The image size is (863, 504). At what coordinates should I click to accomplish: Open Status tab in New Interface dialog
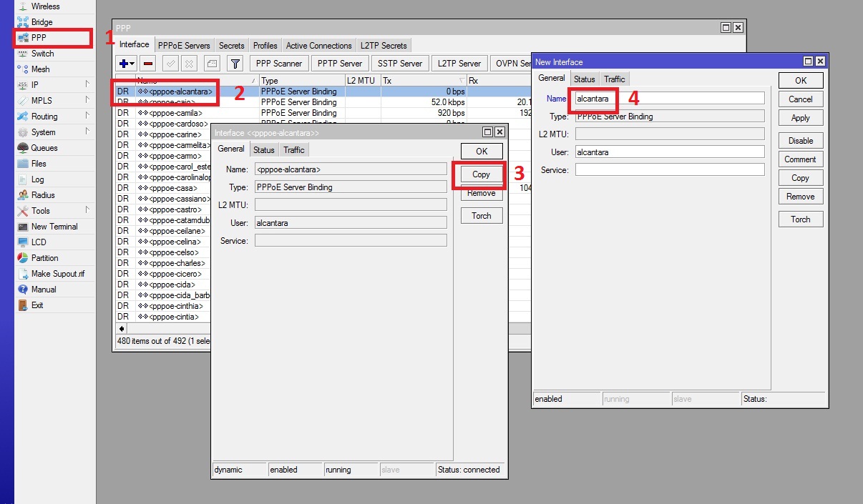pyautogui.click(x=584, y=79)
